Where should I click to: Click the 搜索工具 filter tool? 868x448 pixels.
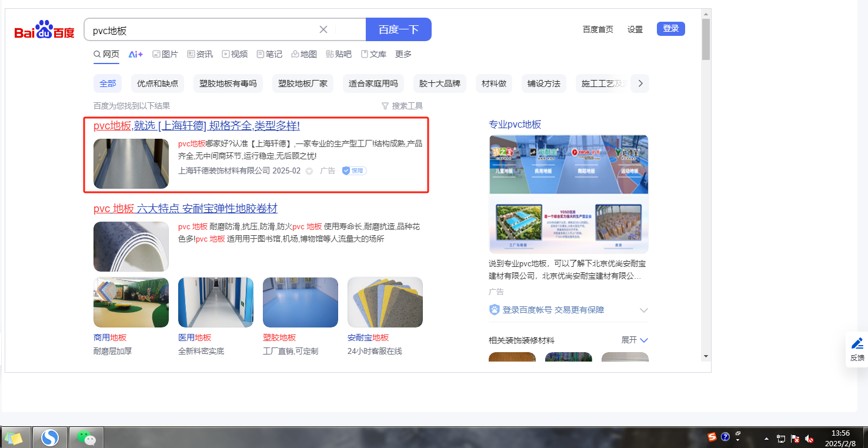(x=402, y=106)
